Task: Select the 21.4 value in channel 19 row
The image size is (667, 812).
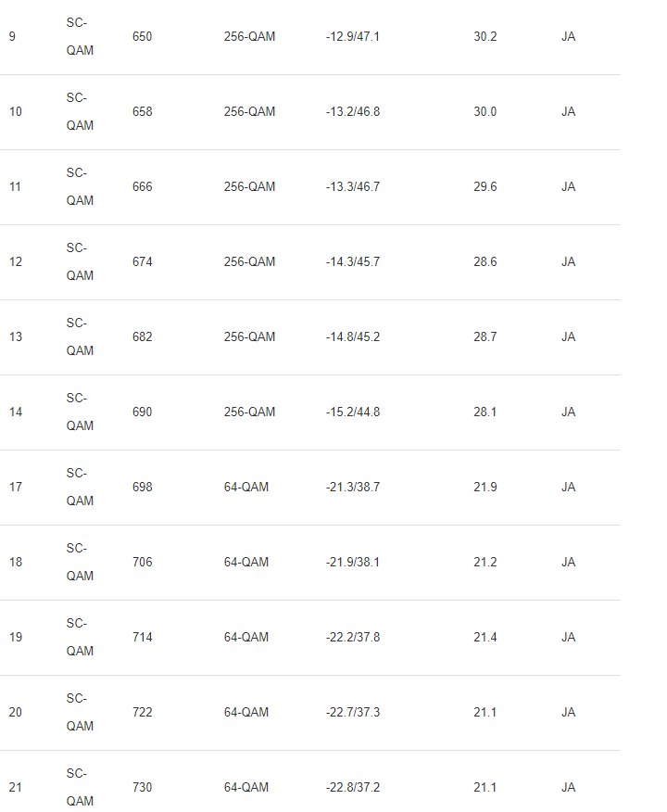Action: coord(485,638)
